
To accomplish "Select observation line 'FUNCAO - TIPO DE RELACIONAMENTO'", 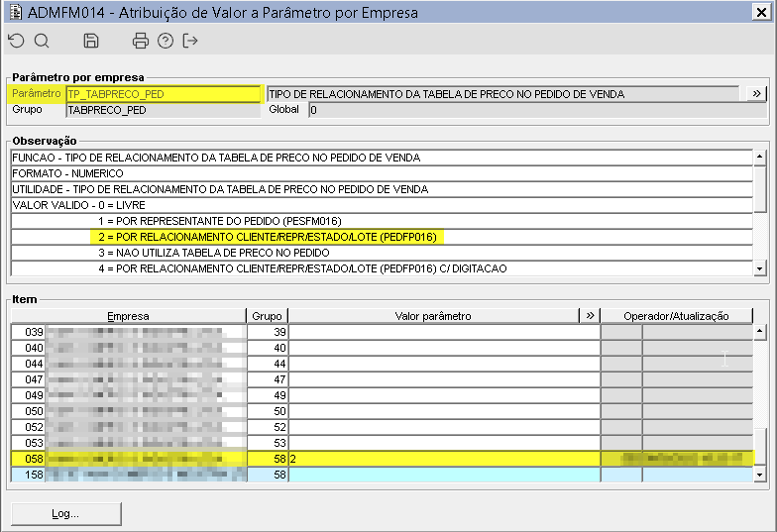I will point(382,158).
